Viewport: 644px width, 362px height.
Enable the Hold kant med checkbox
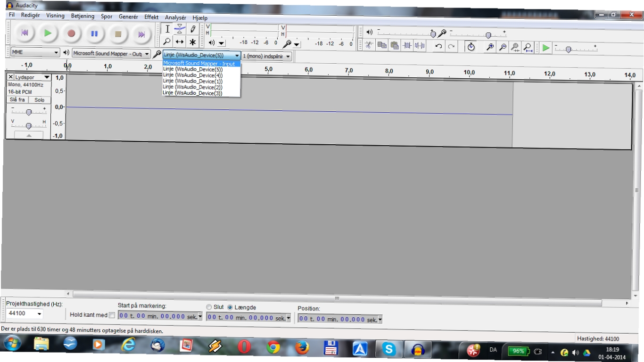112,315
